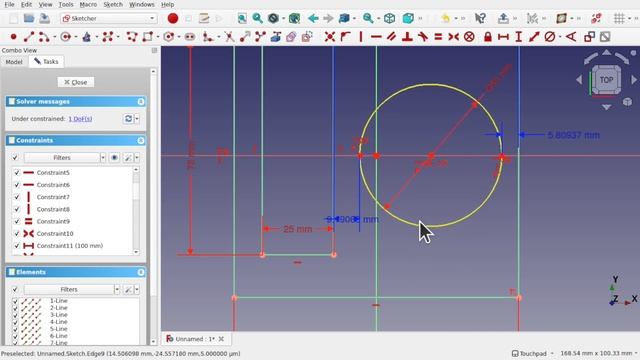Select the Create slot tool
The height and width of the screenshot is (360, 640).
[190, 37]
